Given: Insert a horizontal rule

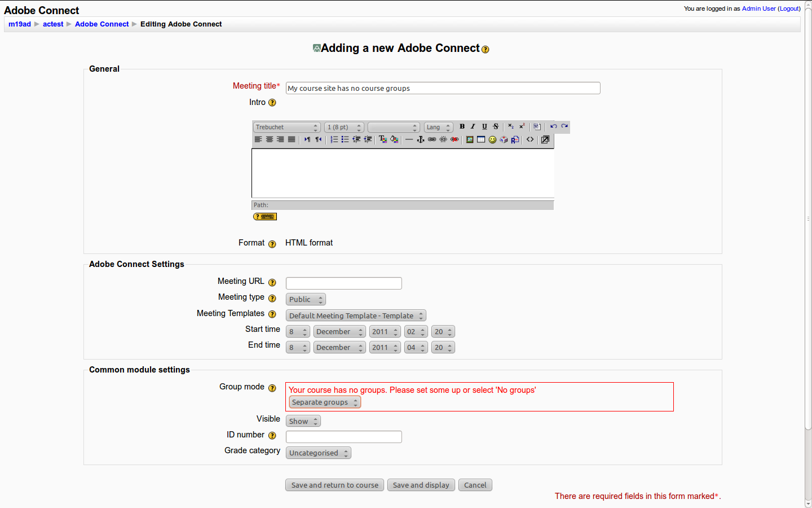Looking at the screenshot, I should 409,139.
